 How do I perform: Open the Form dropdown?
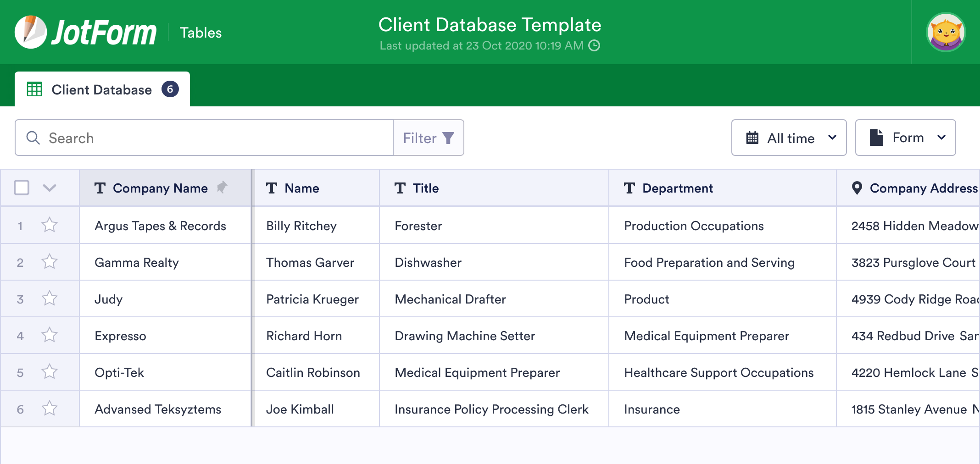[x=943, y=137]
